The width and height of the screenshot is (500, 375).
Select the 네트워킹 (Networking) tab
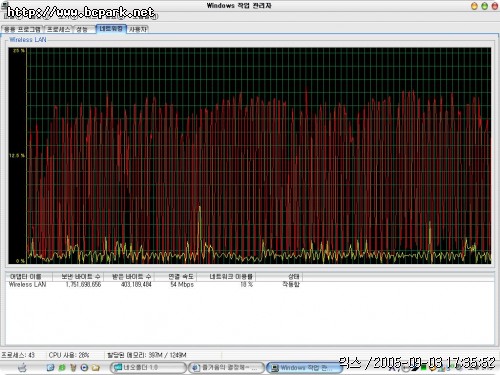111,29
